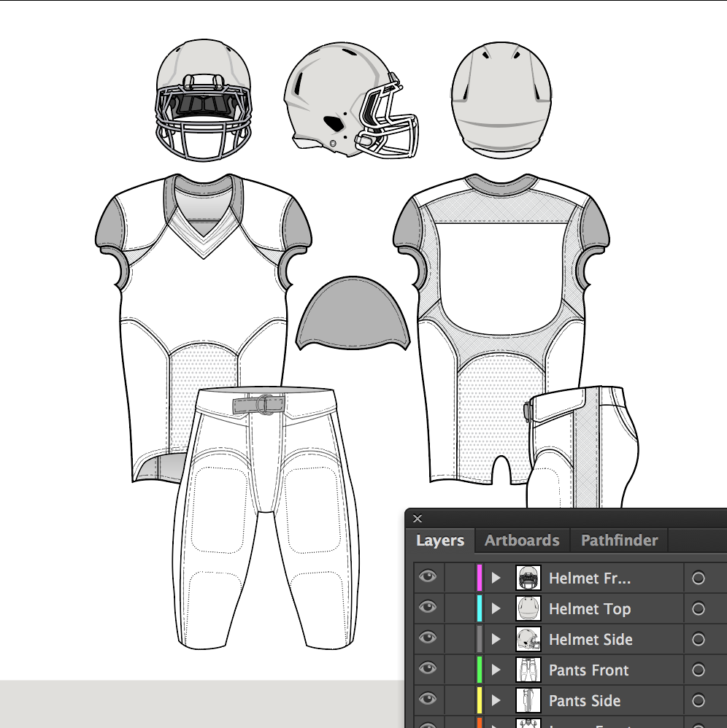727x728 pixels.
Task: Hide the Helmet Front layer
Action: tap(428, 578)
